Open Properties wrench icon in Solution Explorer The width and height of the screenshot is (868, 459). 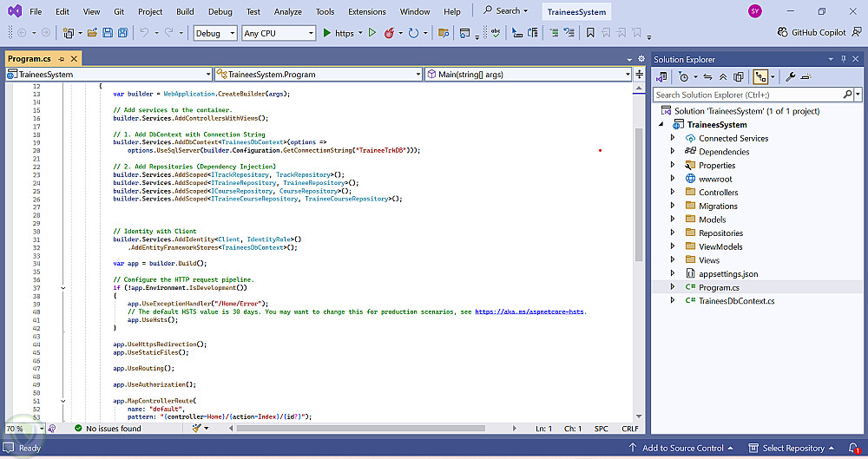coord(790,76)
